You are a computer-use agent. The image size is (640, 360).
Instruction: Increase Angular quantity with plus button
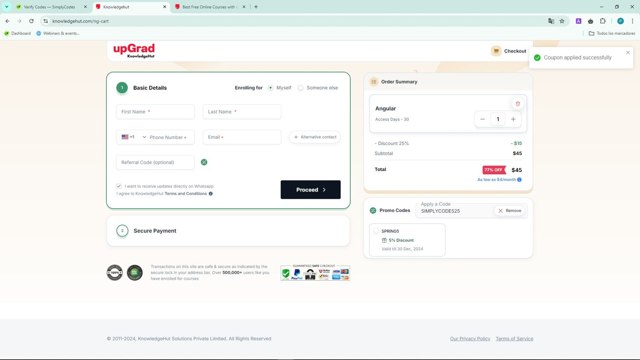tap(513, 119)
